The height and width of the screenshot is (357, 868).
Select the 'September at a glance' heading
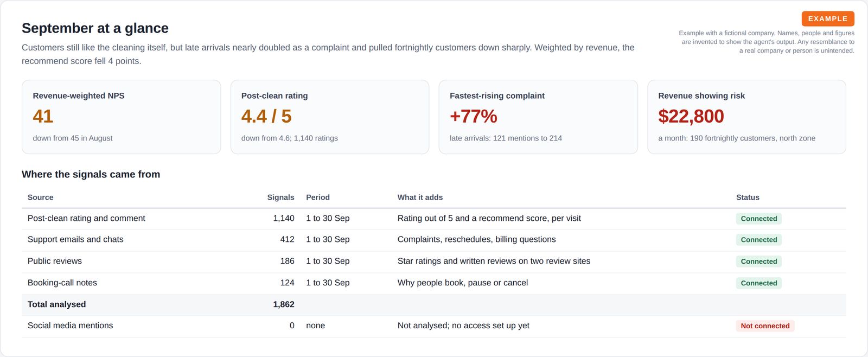(95, 28)
